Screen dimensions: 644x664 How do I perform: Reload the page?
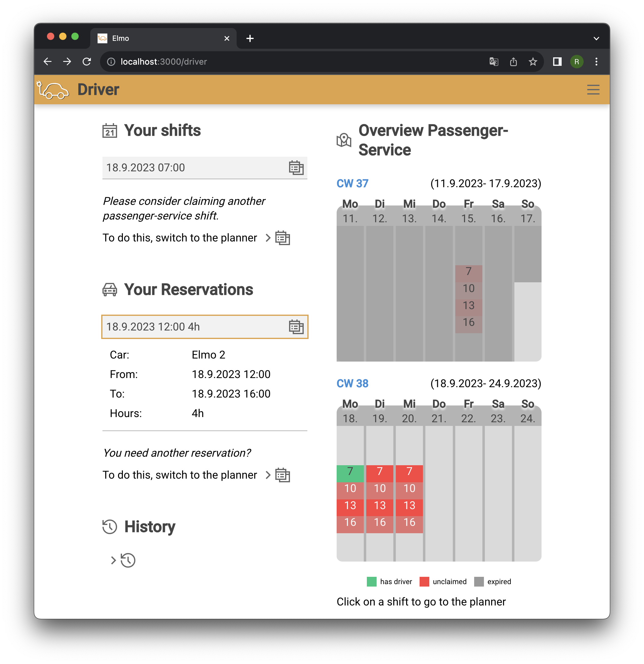coord(87,62)
